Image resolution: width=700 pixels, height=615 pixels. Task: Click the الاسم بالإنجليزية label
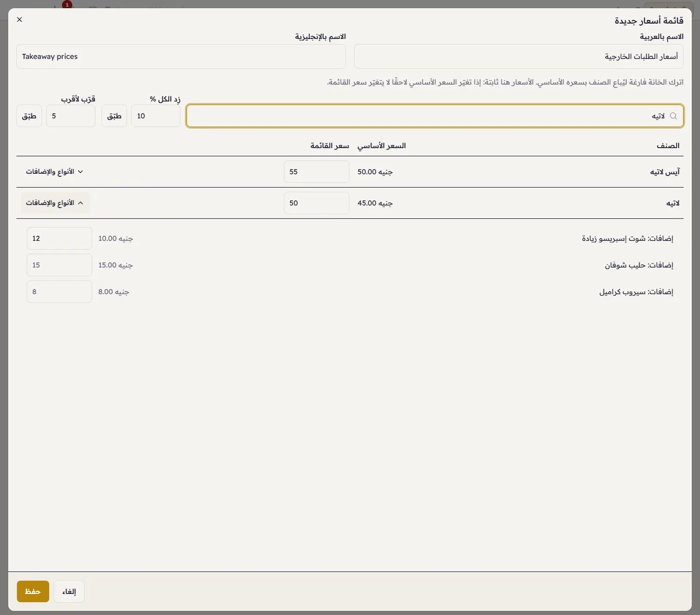(320, 36)
